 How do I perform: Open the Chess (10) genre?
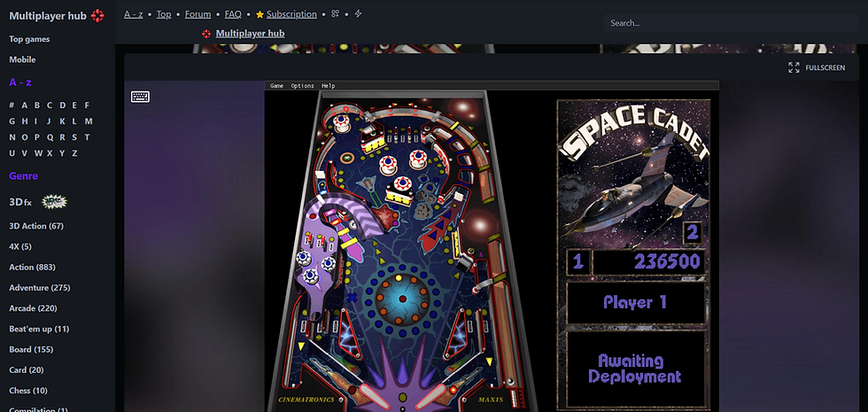[x=28, y=391]
